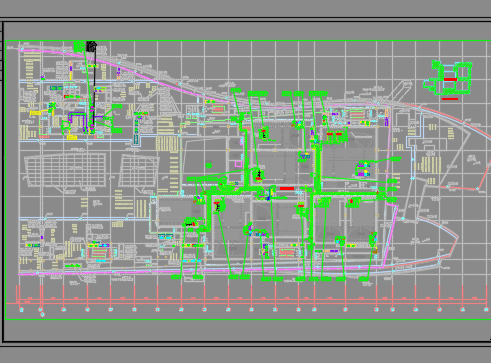
Task: Click the large gridded roof structure
Action: 65,170
